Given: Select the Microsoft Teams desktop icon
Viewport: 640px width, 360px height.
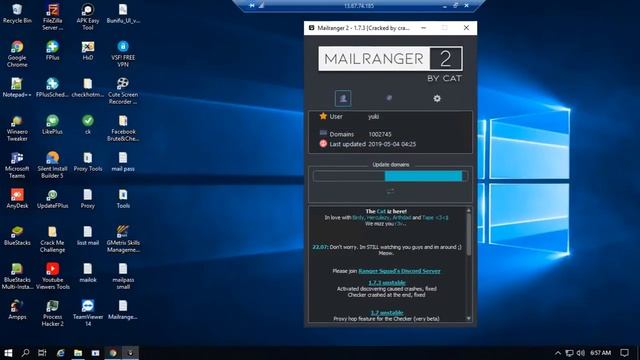Looking at the screenshot, I should 17,165.
